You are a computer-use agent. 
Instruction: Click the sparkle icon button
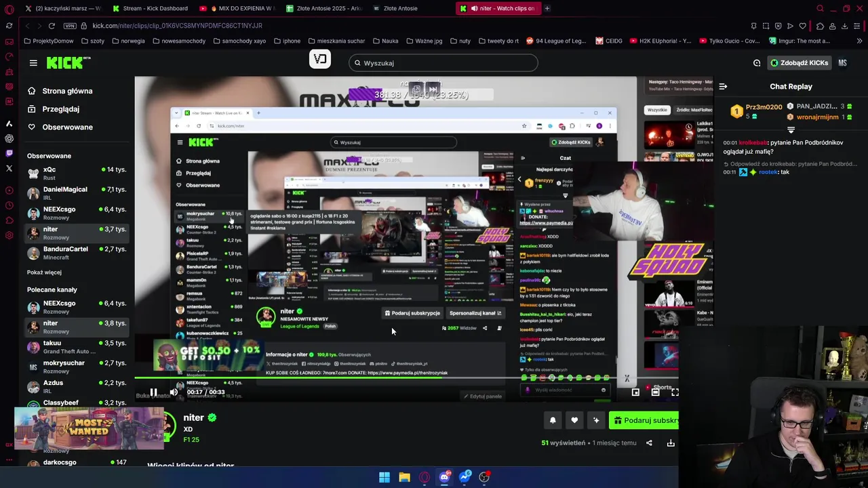596,420
